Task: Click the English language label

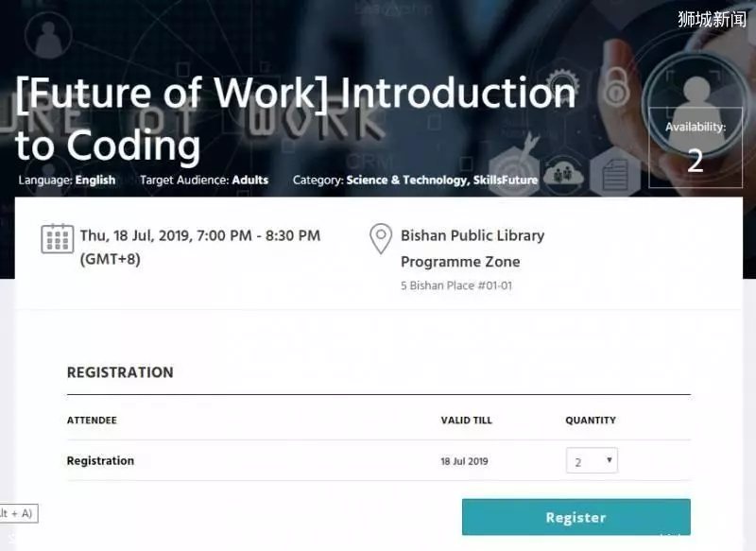Action: [x=95, y=180]
